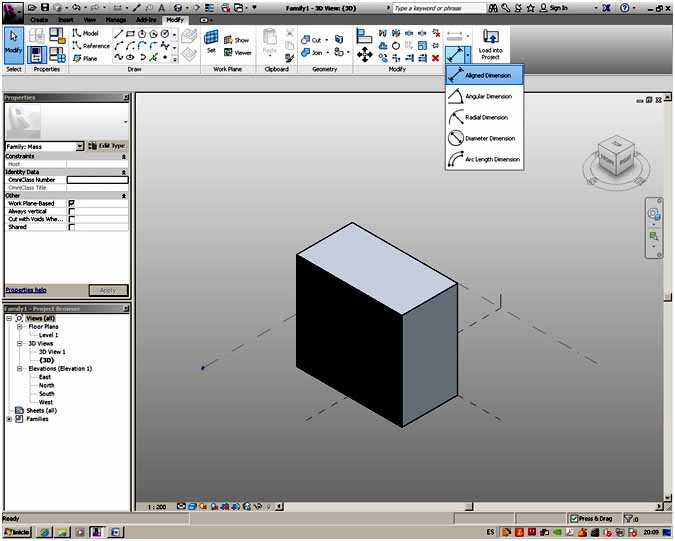This screenshot has height=541, width=675.
Task: Click the OmniClass Number input field
Action: tap(98, 179)
